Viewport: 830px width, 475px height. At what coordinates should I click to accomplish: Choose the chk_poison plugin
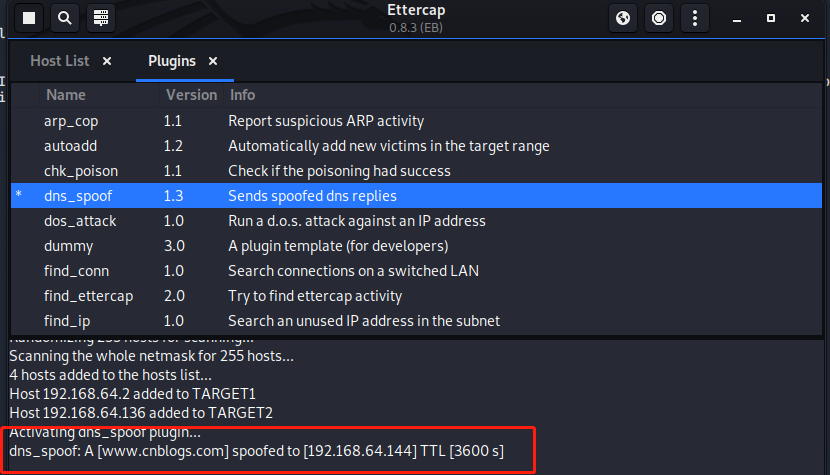[78, 171]
